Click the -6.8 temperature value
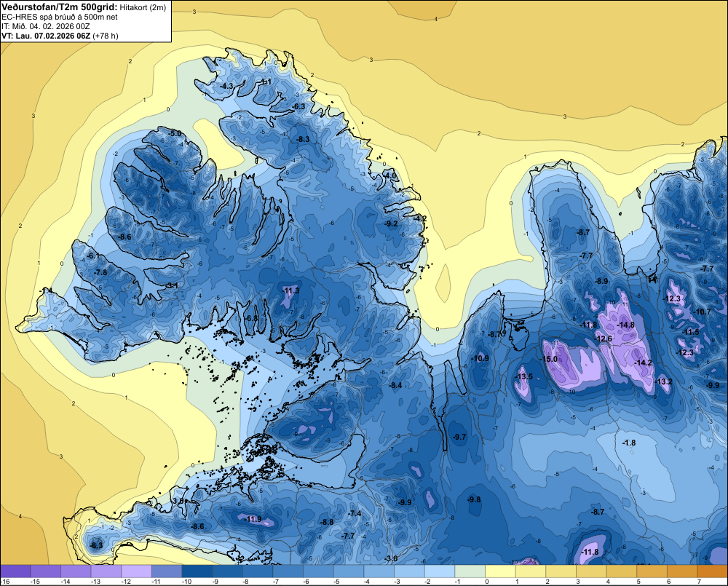728x586 pixels. tap(251, 318)
